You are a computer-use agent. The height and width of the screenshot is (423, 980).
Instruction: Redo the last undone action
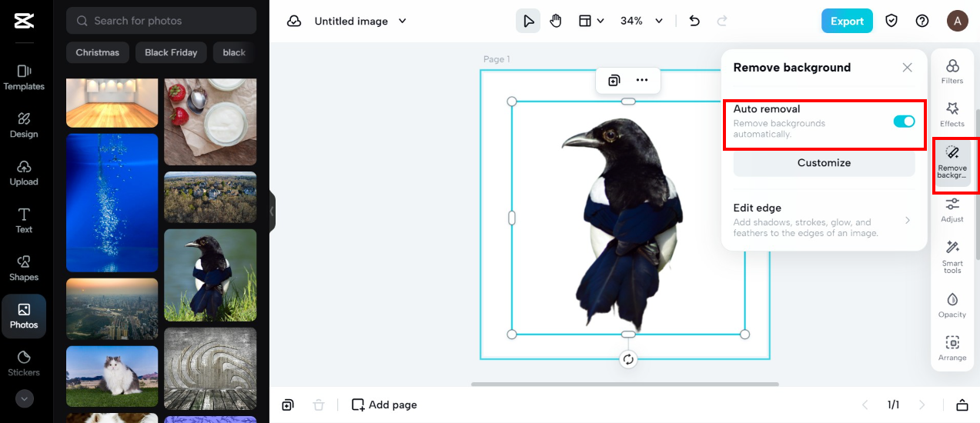click(722, 21)
